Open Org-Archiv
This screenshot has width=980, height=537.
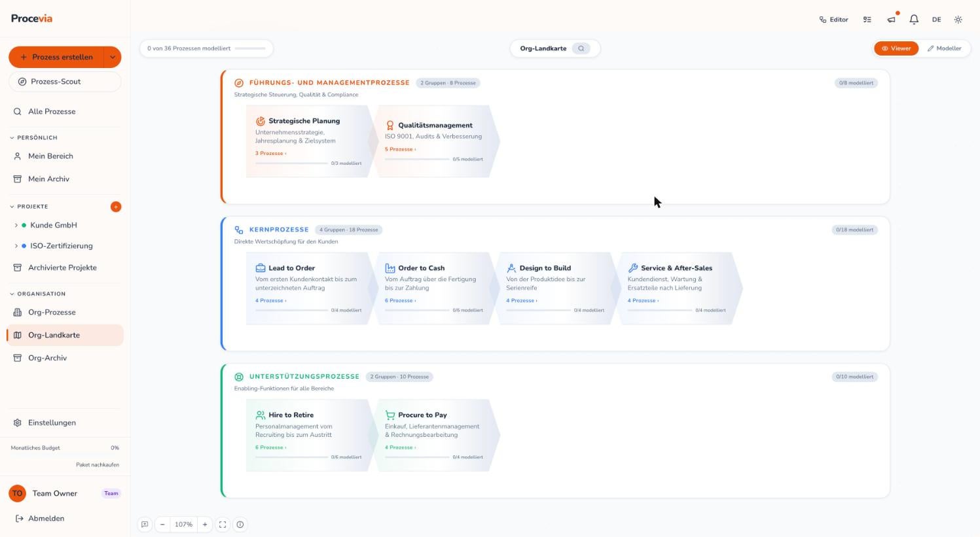(x=65, y=358)
